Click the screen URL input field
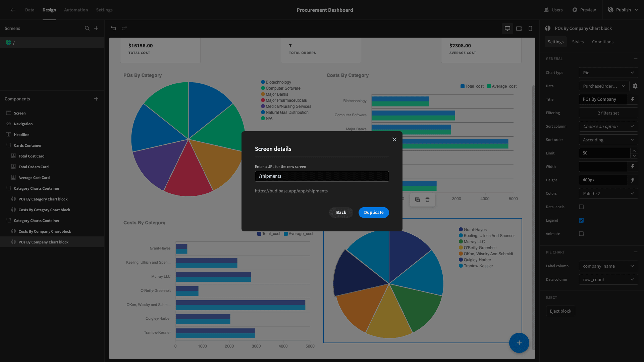 point(322,176)
